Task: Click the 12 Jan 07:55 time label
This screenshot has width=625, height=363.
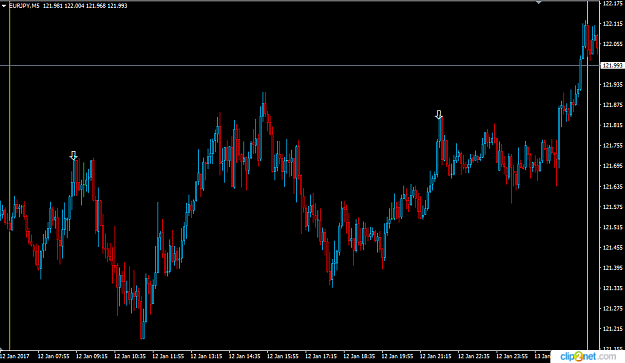Action: point(53,356)
